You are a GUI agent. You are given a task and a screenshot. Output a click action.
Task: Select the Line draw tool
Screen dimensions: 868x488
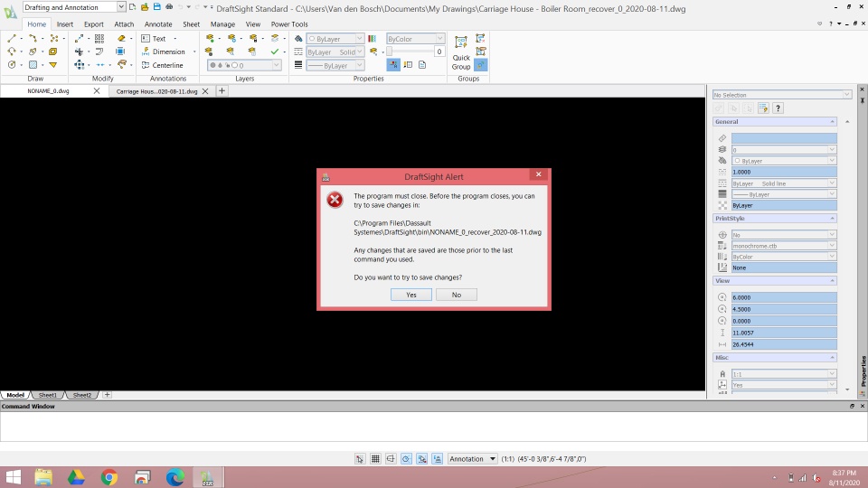pyautogui.click(x=12, y=38)
